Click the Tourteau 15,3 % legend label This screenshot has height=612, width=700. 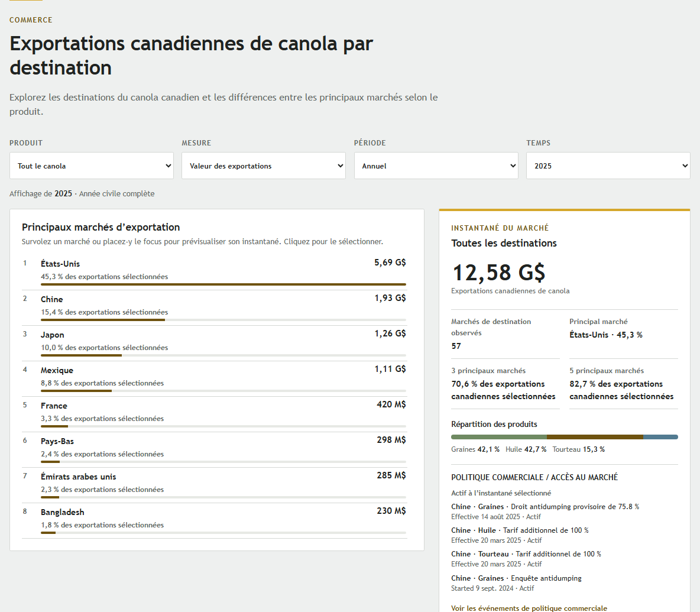tap(579, 449)
